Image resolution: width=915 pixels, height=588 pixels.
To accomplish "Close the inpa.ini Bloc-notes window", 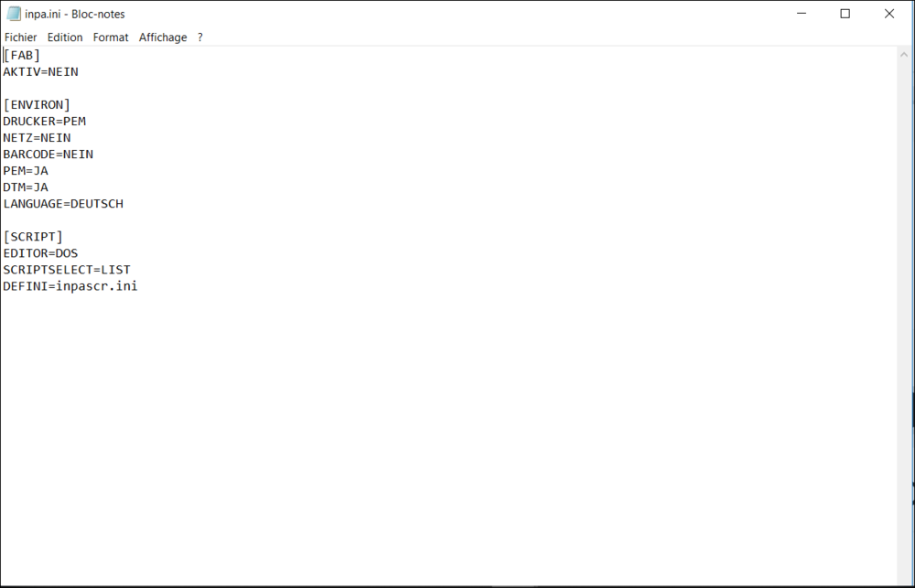I will [x=888, y=14].
